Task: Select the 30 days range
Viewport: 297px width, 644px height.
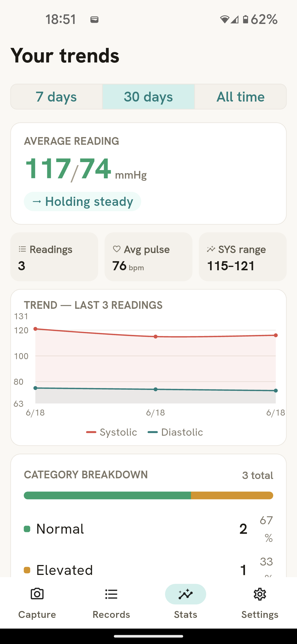Action: click(148, 97)
